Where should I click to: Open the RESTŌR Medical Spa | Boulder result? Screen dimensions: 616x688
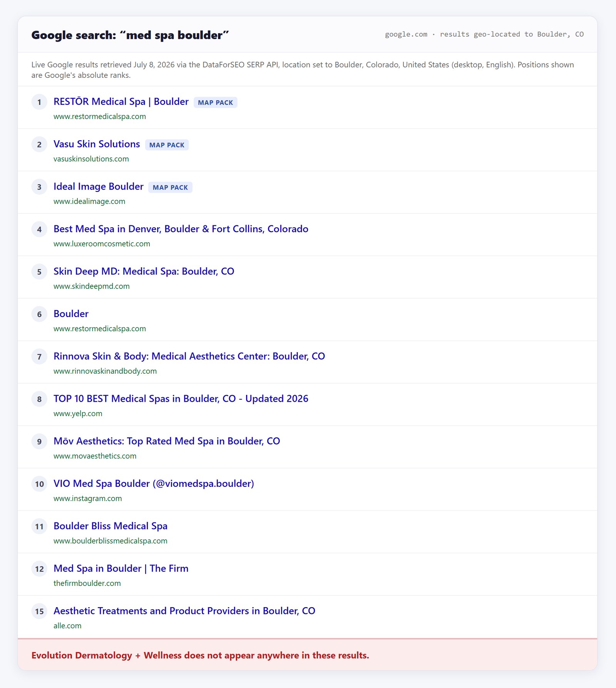[121, 102]
